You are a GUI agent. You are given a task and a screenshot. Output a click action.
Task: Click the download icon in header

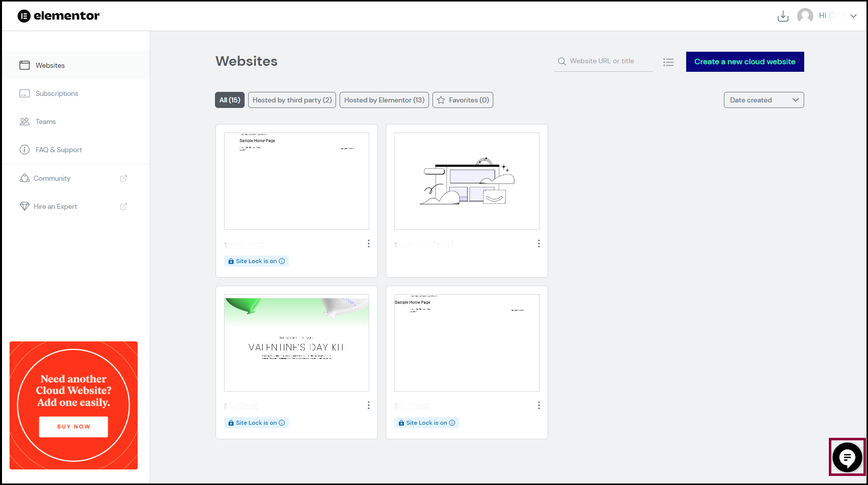point(783,16)
